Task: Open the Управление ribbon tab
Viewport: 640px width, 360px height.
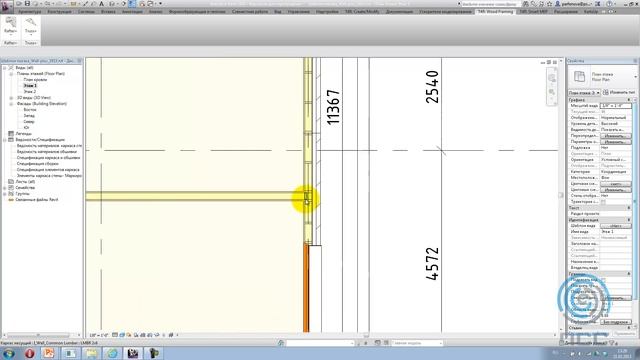Action: click(x=298, y=11)
